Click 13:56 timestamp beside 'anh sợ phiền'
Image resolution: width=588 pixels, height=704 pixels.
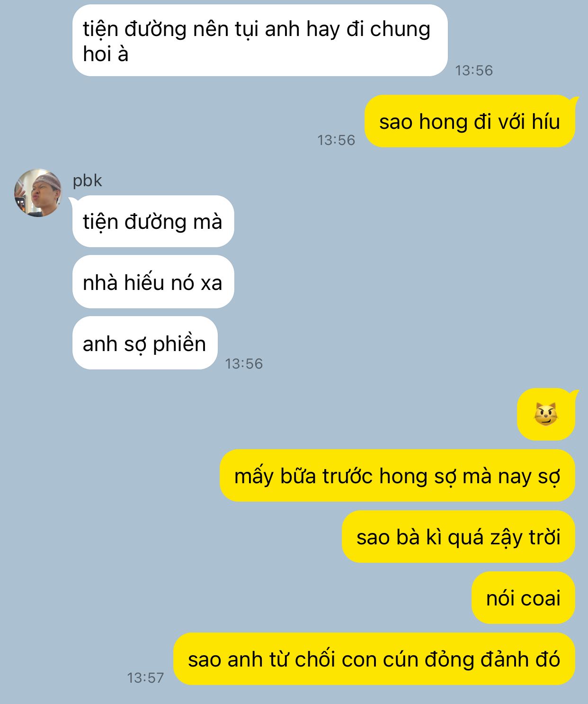[x=244, y=364]
